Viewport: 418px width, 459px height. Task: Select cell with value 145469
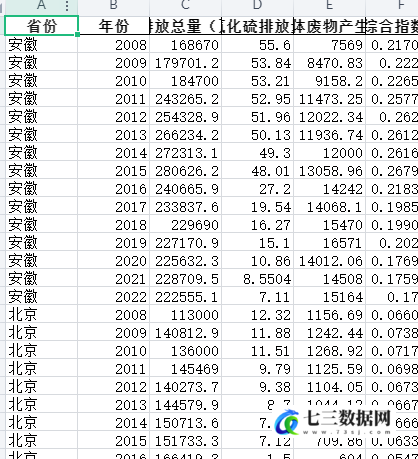[x=185, y=369]
